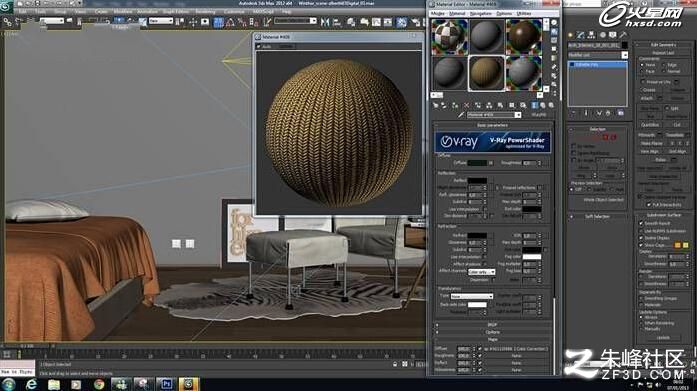Select the knitted fabric material sample slot
697x391 pixels.
coord(487,73)
